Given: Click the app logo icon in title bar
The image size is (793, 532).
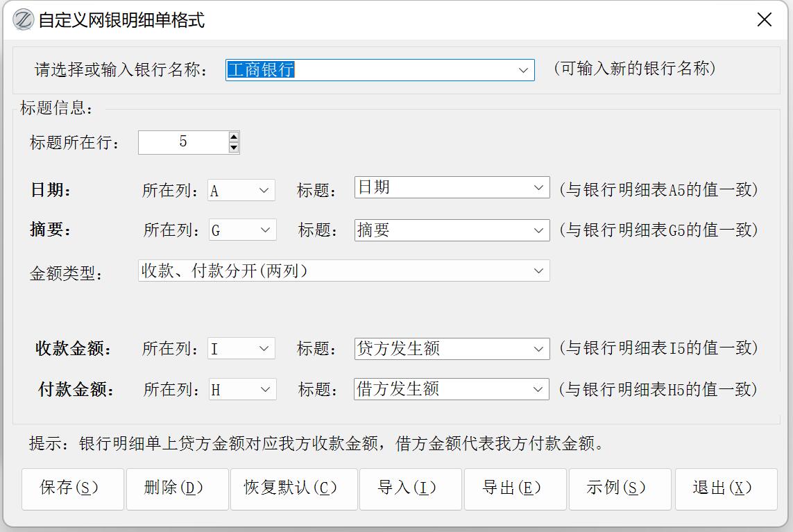Looking at the screenshot, I should (x=24, y=20).
